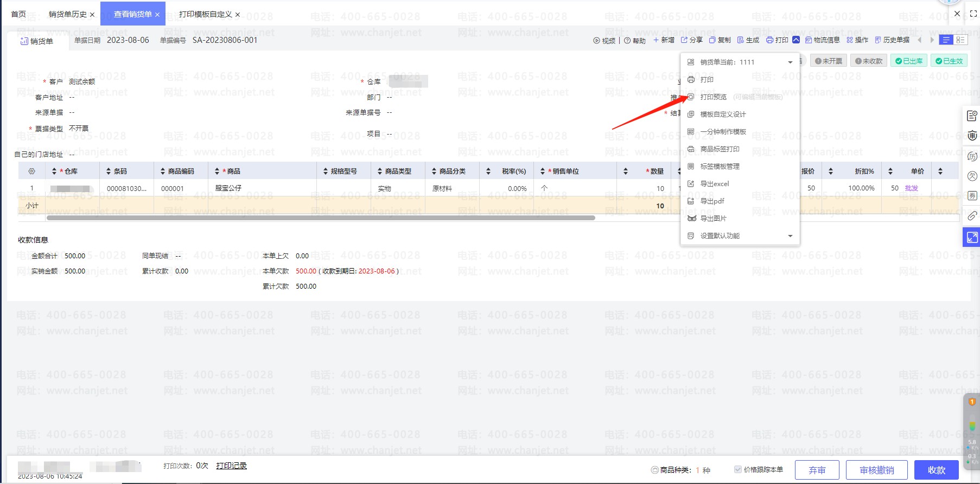Image resolution: width=980 pixels, height=484 pixels.
Task: Go to the next document arrow
Action: (932, 40)
